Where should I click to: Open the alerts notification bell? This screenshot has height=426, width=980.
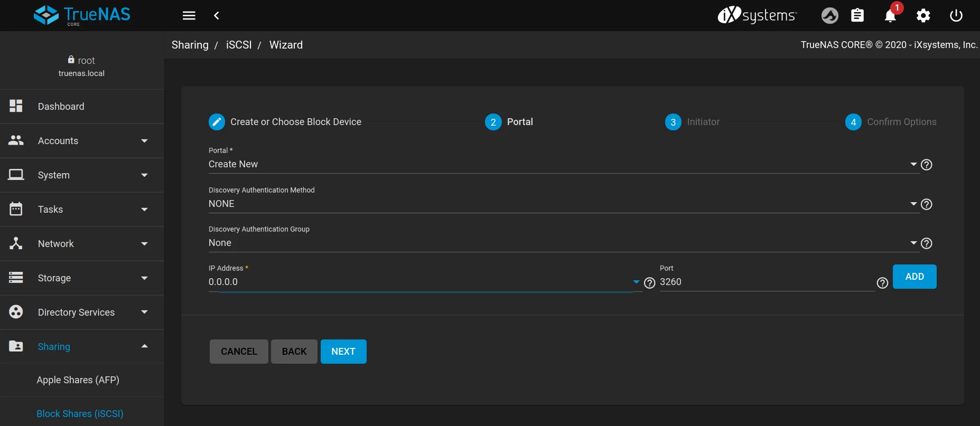(x=890, y=16)
